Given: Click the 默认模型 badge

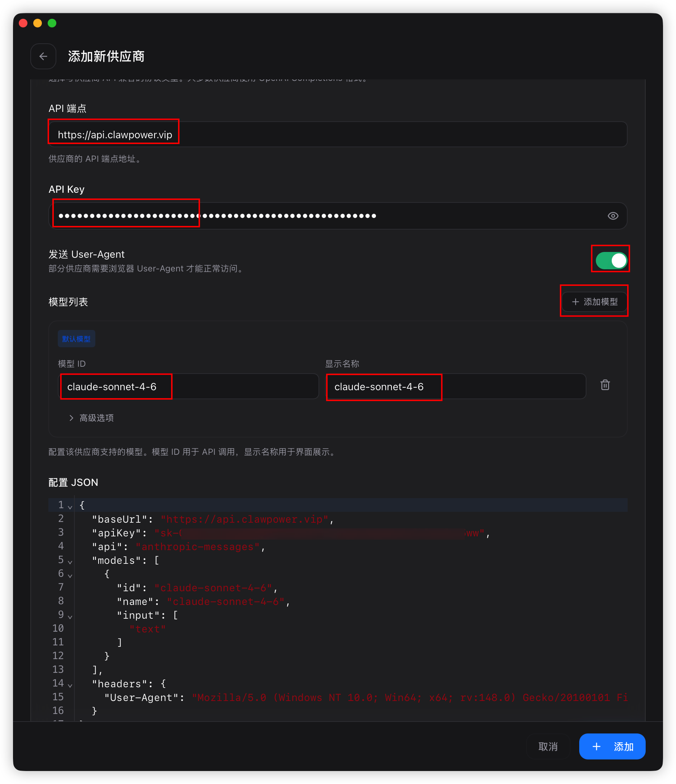Looking at the screenshot, I should 76,339.
